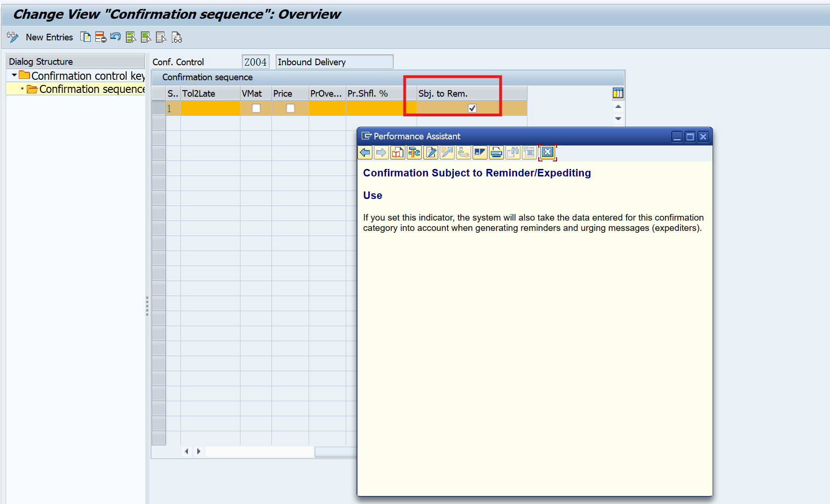Click Confirmation sequence open folder icon
830x504 pixels.
[x=32, y=89]
